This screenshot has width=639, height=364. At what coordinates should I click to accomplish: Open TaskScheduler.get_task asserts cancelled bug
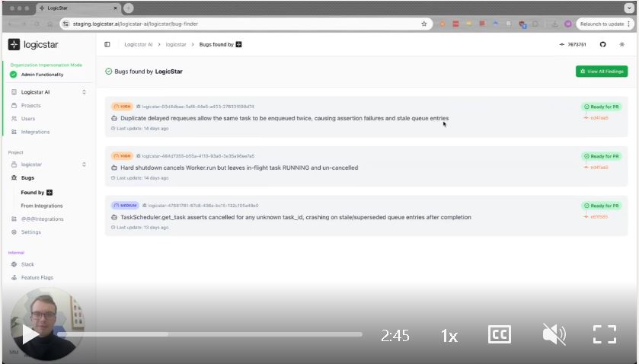click(x=296, y=217)
